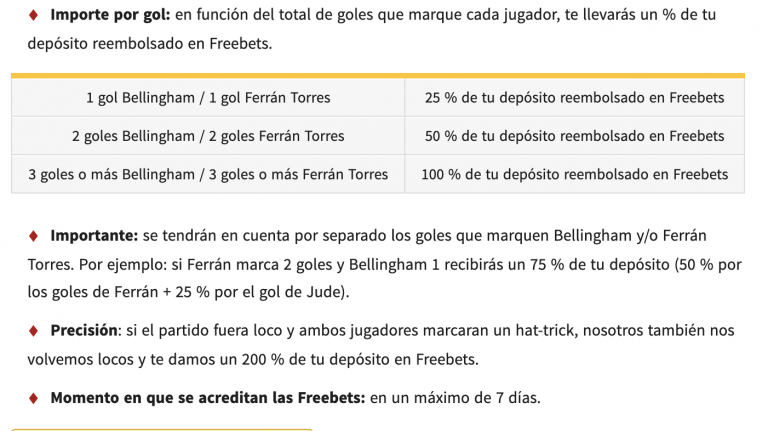The width and height of the screenshot is (768, 431).
Task: Click the diamond bullet before 'Importe por gol'
Action: pos(32,16)
